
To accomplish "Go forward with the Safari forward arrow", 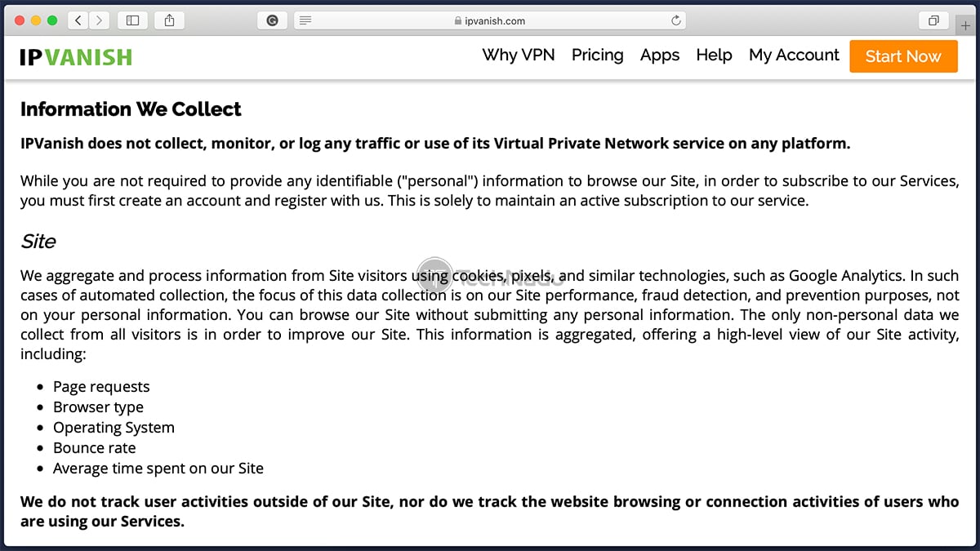I will click(100, 20).
